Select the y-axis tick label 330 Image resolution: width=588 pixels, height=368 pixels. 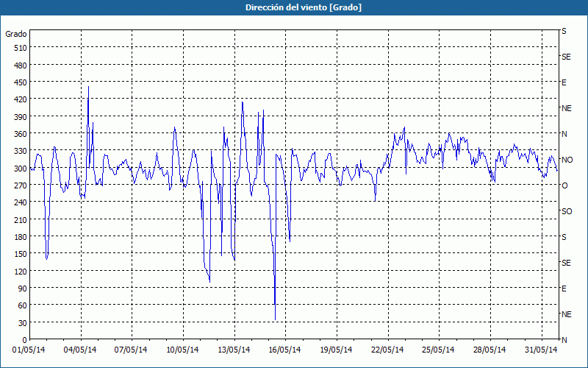pyautogui.click(x=21, y=151)
